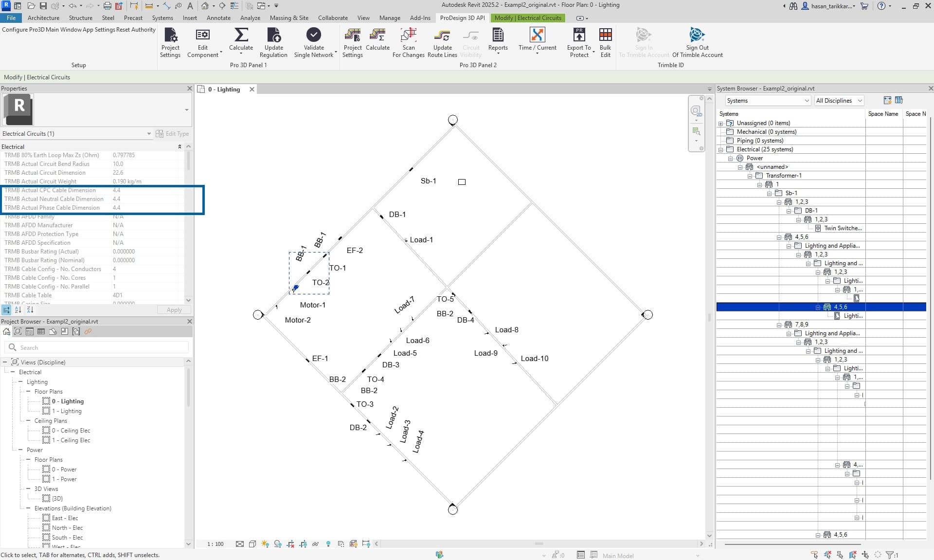The width and height of the screenshot is (934, 560).
Task: Click Export To Protect icon
Action: [579, 36]
